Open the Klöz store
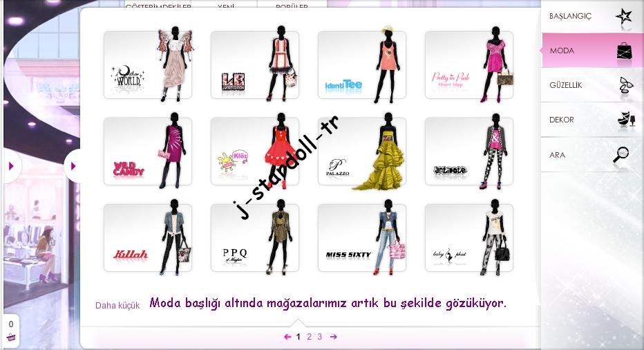Viewport: 644px width, 350px height. 255,151
